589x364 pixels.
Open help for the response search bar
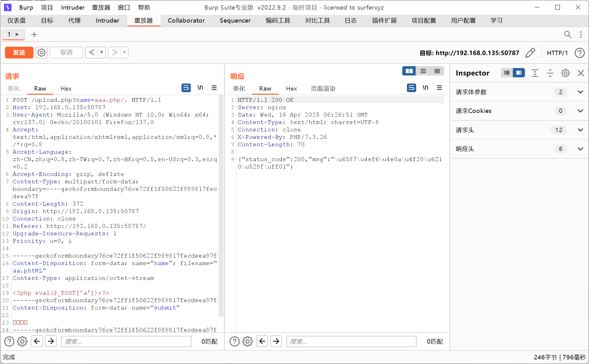[234, 341]
